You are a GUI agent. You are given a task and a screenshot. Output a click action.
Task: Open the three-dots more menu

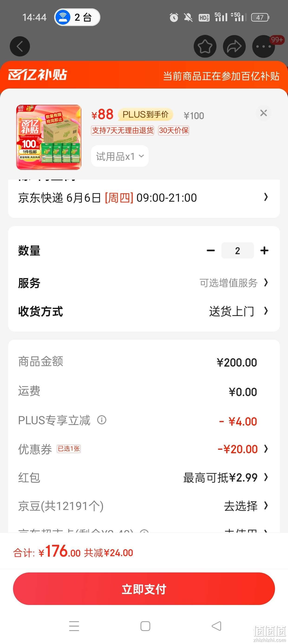[264, 46]
